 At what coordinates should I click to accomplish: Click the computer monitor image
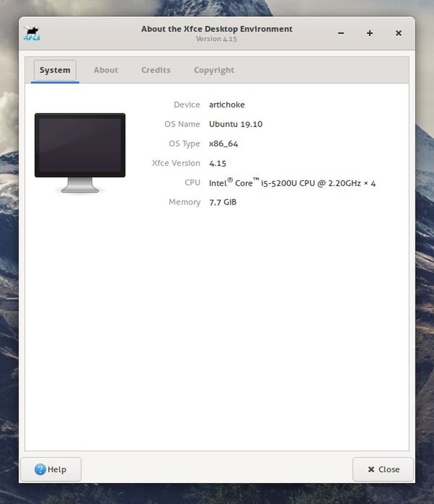(x=79, y=152)
